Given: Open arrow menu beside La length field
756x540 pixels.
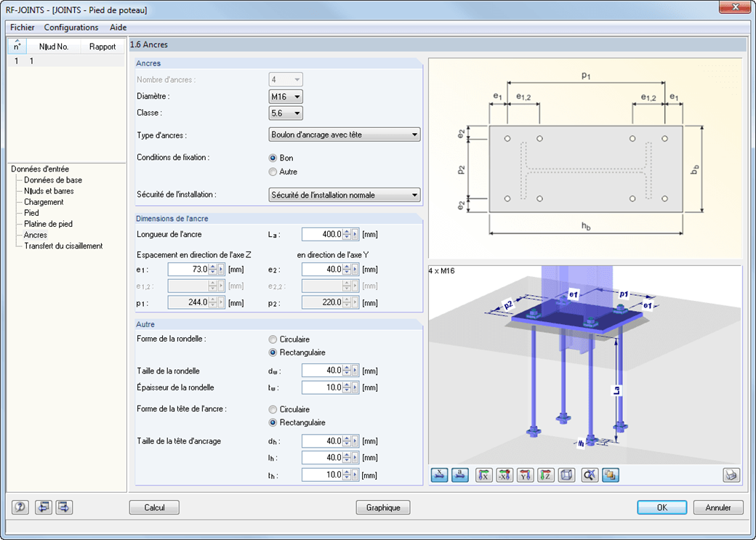Looking at the screenshot, I should tap(355, 235).
